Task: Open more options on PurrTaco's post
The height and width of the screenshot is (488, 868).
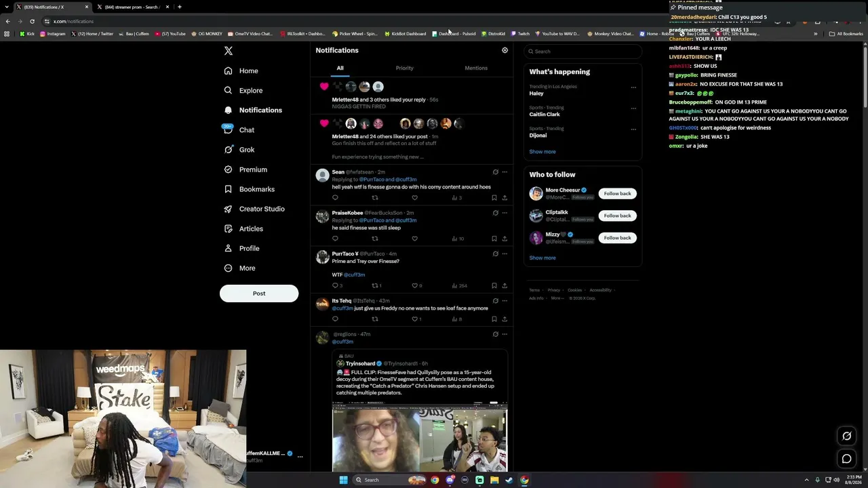Action: pyautogui.click(x=505, y=254)
